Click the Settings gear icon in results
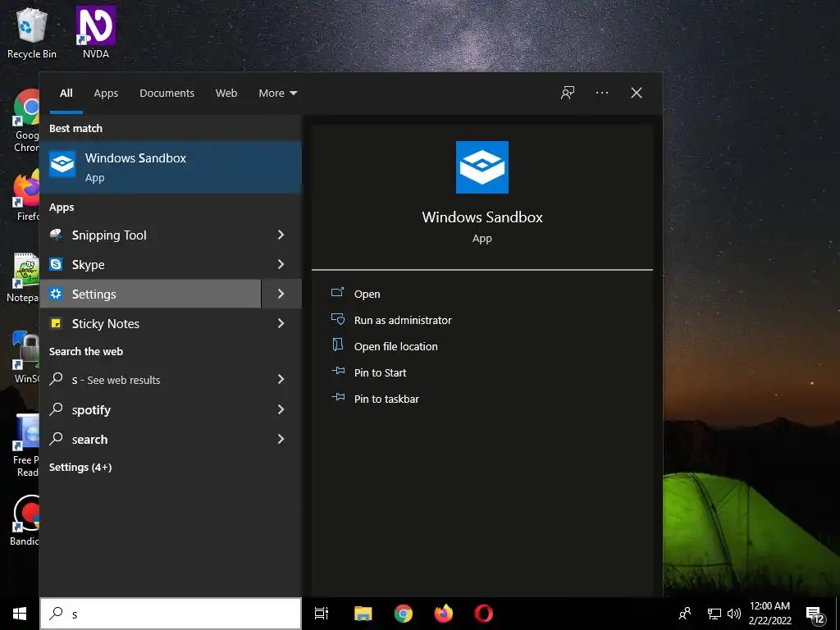This screenshot has height=630, width=840. point(56,294)
